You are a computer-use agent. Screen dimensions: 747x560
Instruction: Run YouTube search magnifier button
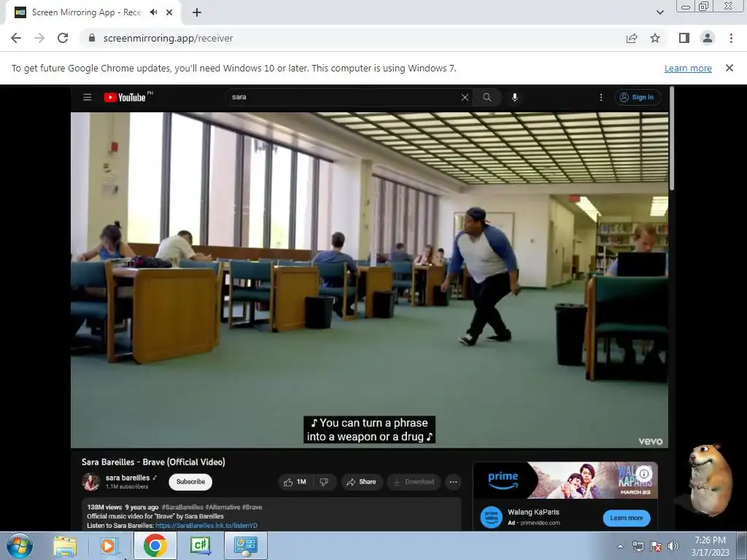(x=487, y=97)
